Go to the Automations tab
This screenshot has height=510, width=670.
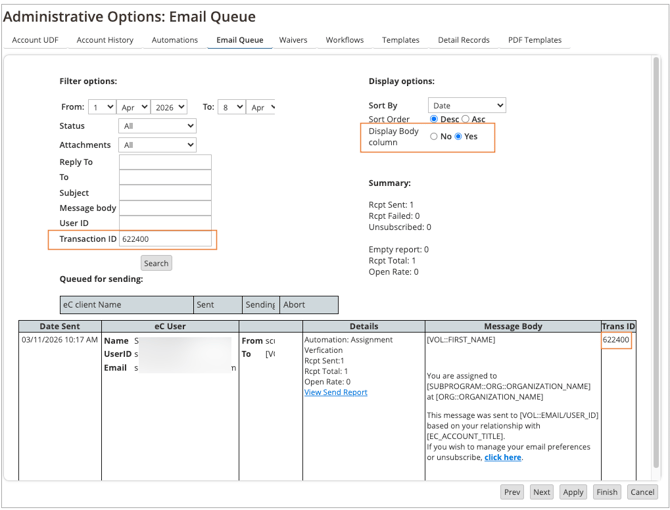(175, 40)
